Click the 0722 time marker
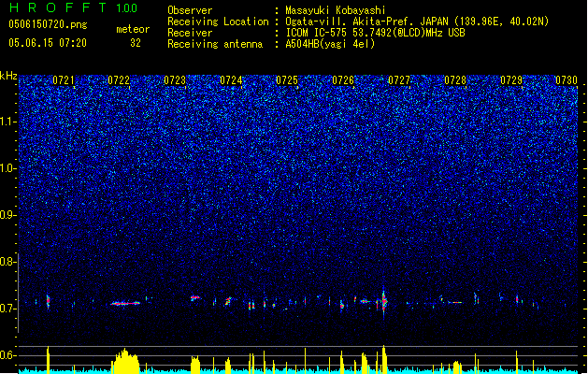Viewport: 588px width, 374px height. click(119, 80)
